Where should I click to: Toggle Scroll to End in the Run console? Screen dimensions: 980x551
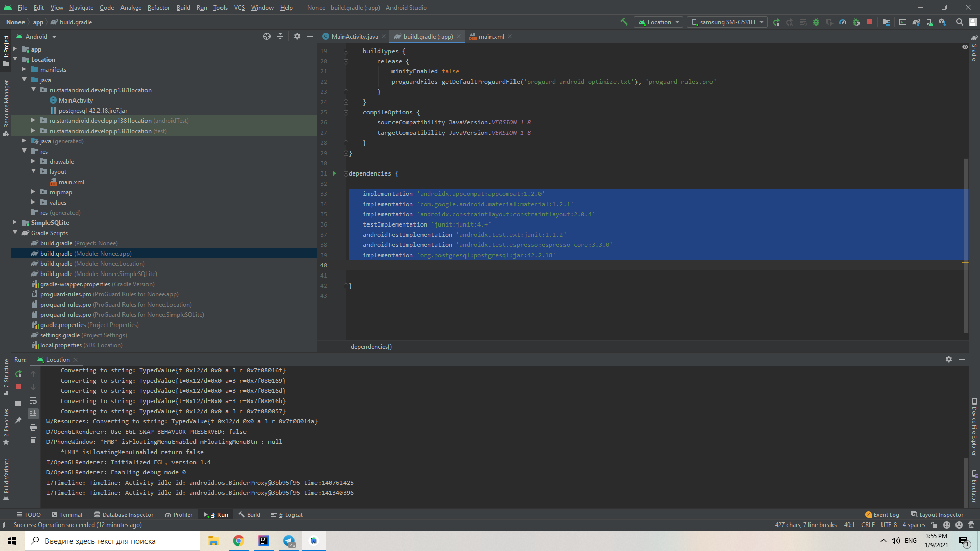click(33, 414)
